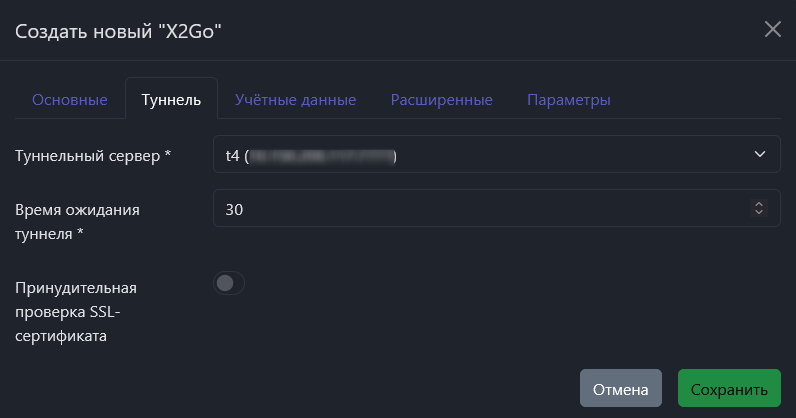Viewport: 796px width, 418px height.
Task: Open the Параметры tab
Action: coord(568,100)
